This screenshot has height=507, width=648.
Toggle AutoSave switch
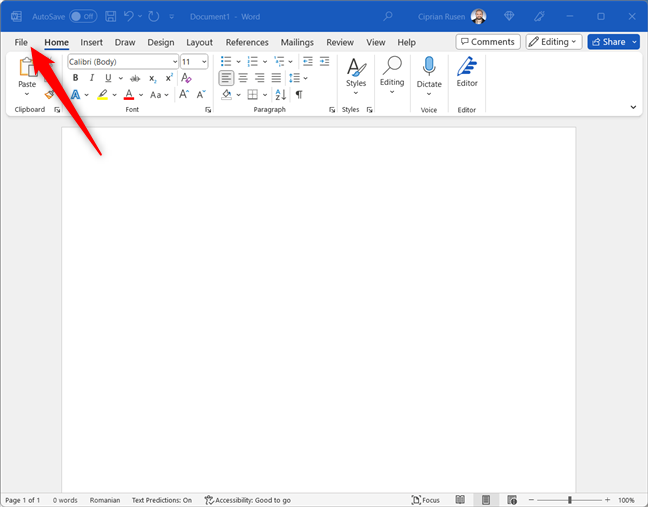[83, 17]
